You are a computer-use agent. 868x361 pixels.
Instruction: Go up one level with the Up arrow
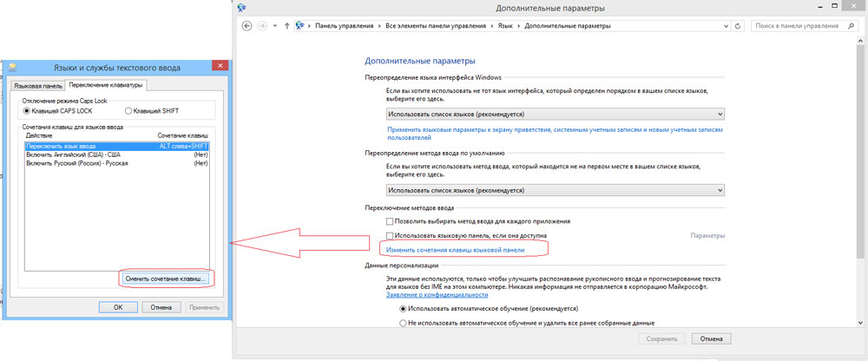pos(286,26)
